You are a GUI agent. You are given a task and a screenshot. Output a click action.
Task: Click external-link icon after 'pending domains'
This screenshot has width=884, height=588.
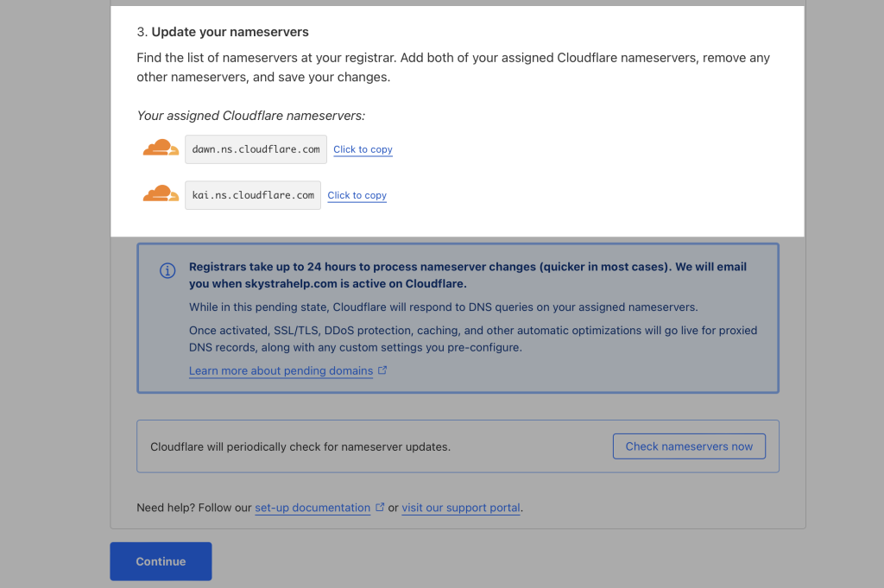tap(382, 370)
